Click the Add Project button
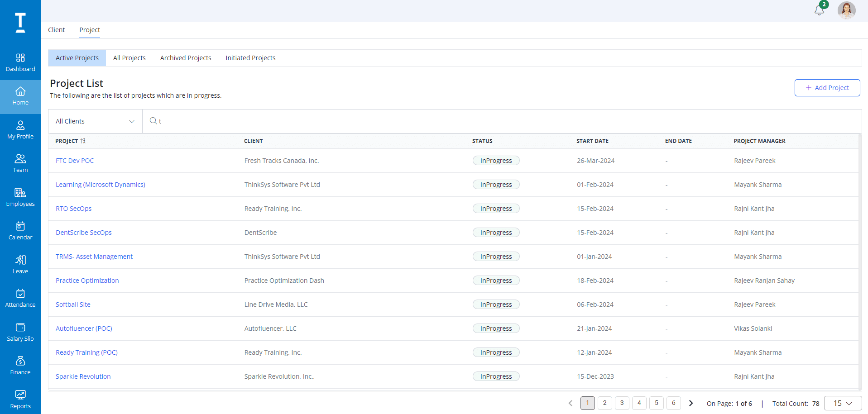Viewport: 868px width, 414px height. 827,88
